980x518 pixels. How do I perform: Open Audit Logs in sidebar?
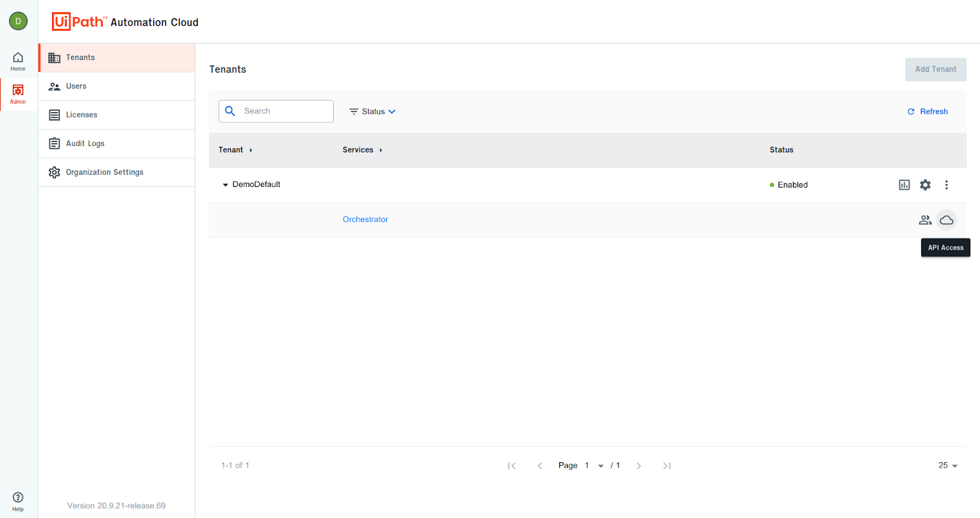[x=117, y=143]
